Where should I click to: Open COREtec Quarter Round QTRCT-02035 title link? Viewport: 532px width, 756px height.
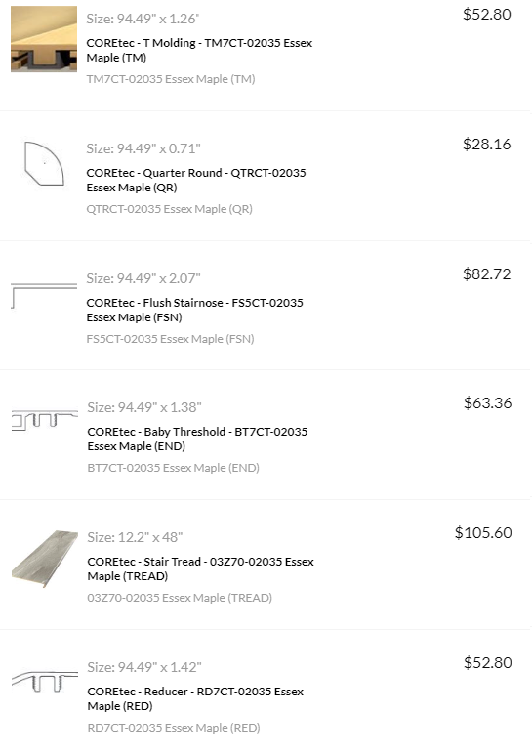tap(196, 180)
